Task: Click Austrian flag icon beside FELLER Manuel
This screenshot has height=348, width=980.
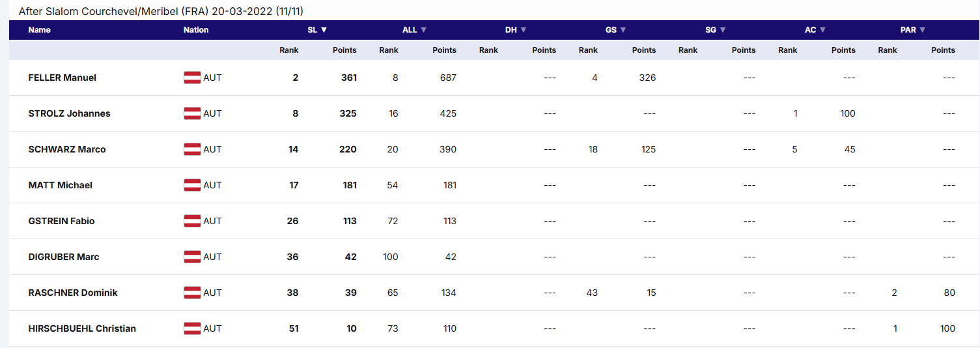Action: click(x=192, y=78)
